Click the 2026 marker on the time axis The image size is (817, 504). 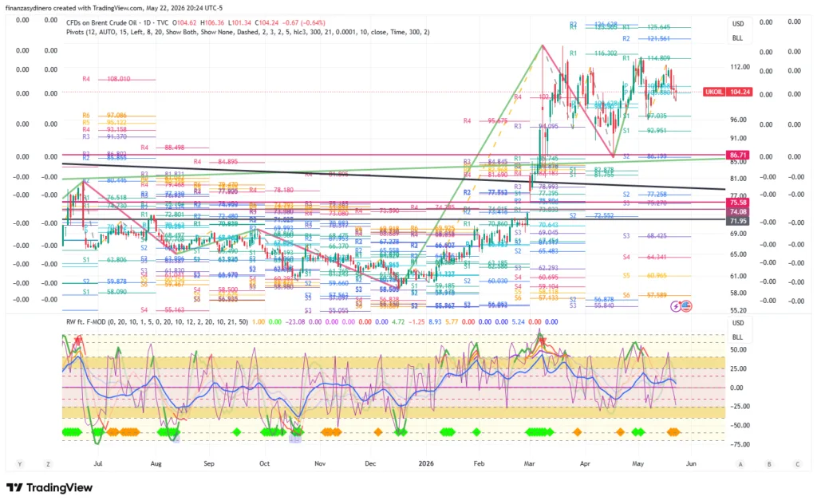pos(426,463)
